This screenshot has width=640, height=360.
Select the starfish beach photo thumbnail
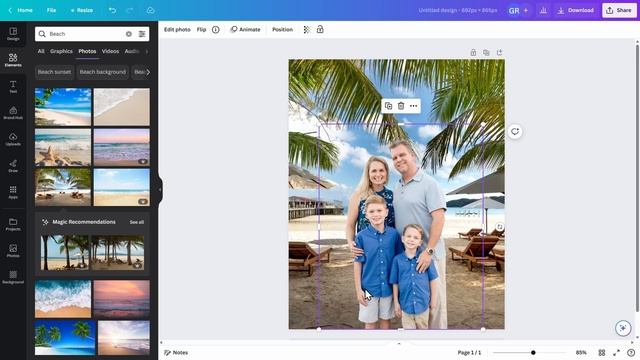click(63, 148)
